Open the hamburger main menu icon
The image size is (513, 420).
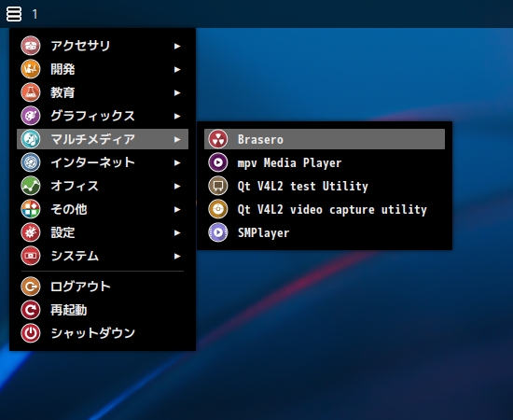[x=14, y=14]
